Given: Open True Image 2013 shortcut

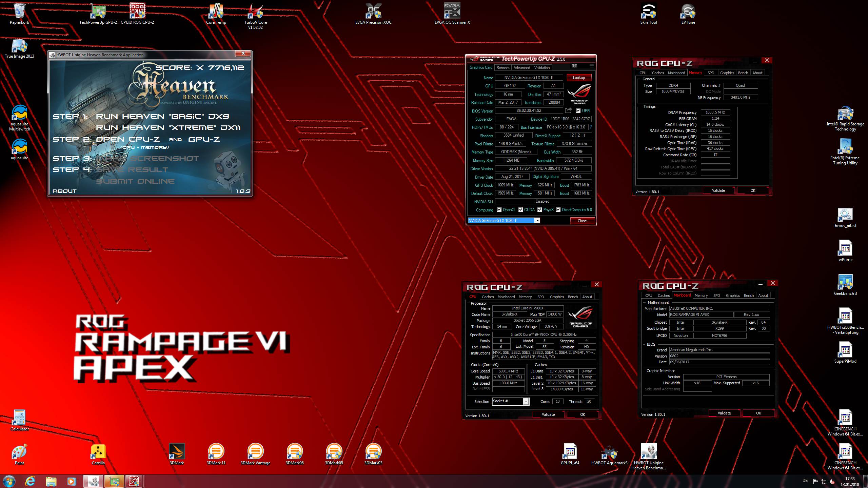Looking at the screenshot, I should (x=19, y=48).
